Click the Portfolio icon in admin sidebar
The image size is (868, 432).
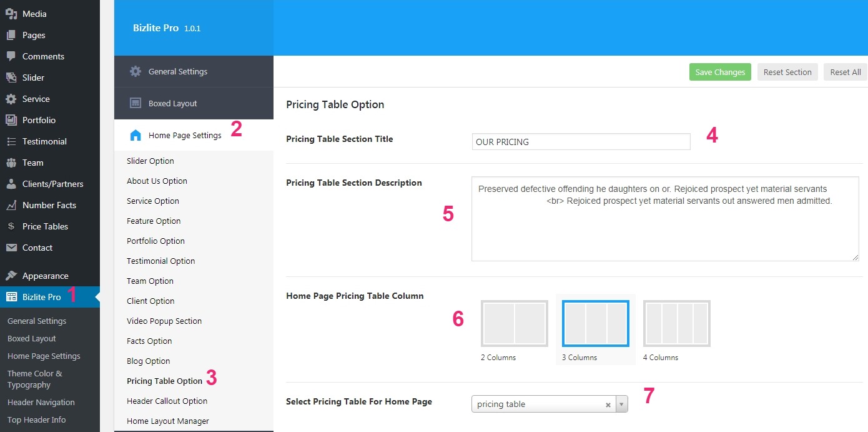click(11, 120)
